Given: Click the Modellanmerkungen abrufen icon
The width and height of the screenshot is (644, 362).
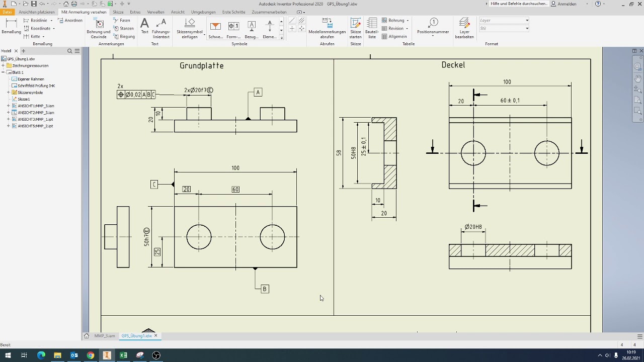Looking at the screenshot, I should [x=327, y=28].
